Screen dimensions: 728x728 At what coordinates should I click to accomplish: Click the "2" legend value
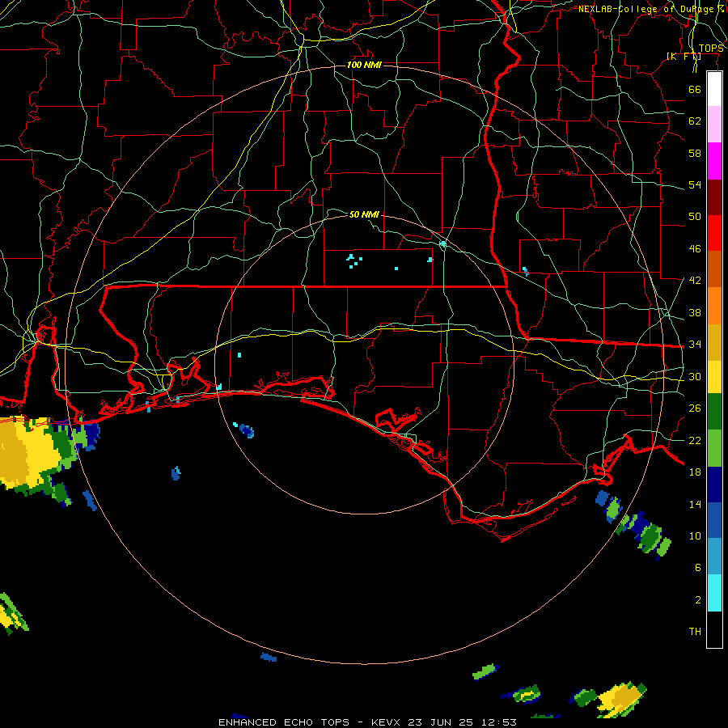(x=698, y=600)
